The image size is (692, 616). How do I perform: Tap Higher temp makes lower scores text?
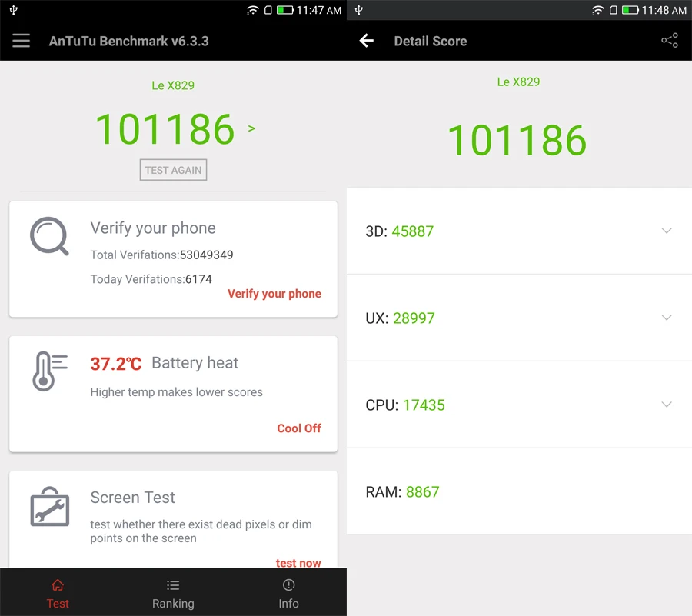176,392
